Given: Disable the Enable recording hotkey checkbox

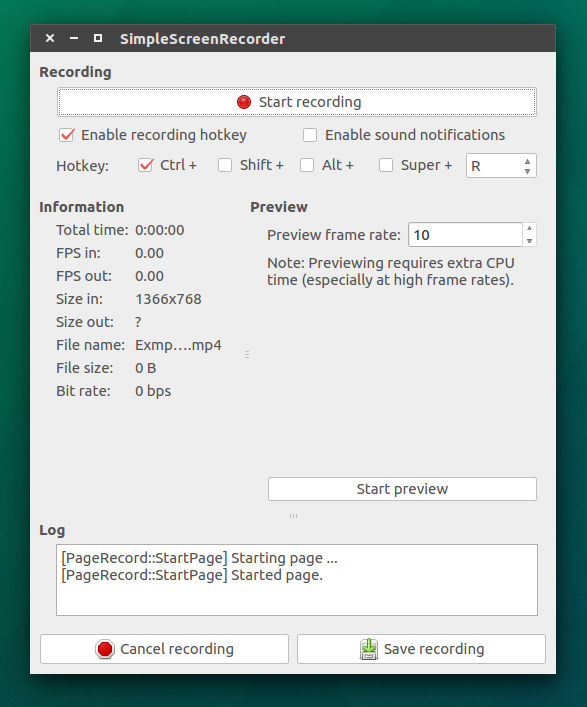Looking at the screenshot, I should [x=67, y=135].
